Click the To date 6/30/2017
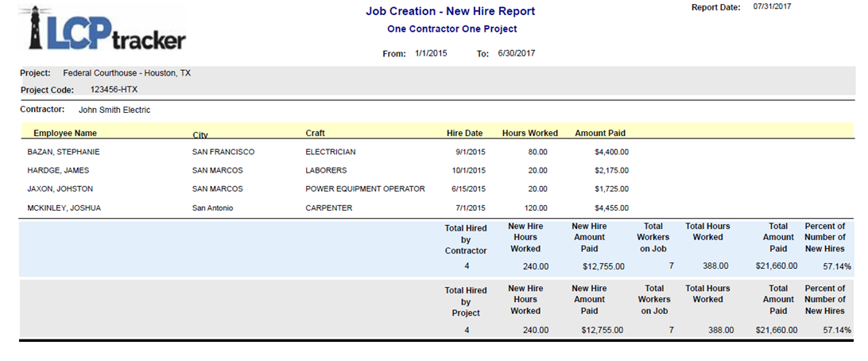Viewport: 868px width, 361px height. [516, 54]
